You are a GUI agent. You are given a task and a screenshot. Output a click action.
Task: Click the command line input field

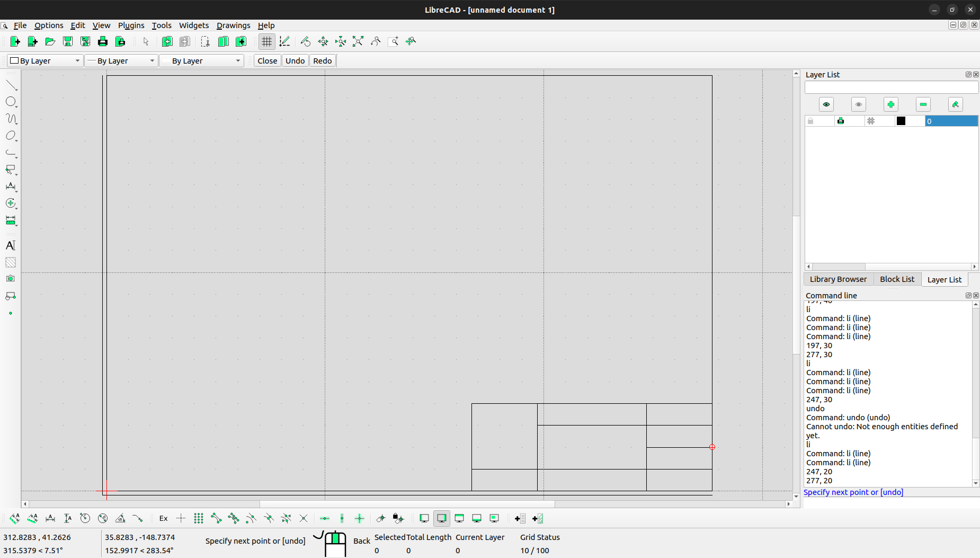tap(892, 503)
